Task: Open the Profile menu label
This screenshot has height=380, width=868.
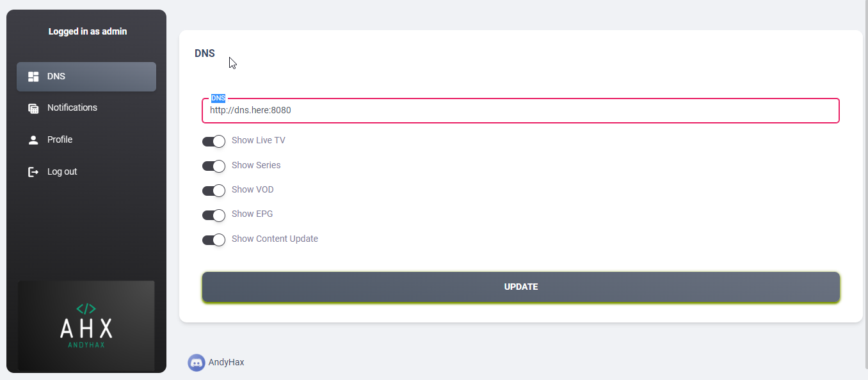Action: click(x=60, y=139)
